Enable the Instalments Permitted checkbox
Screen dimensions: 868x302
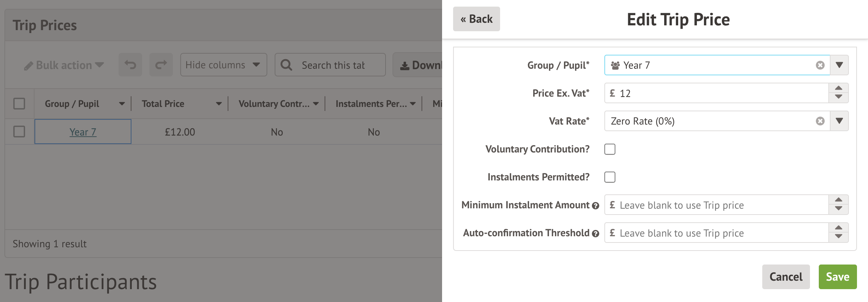pyautogui.click(x=610, y=177)
